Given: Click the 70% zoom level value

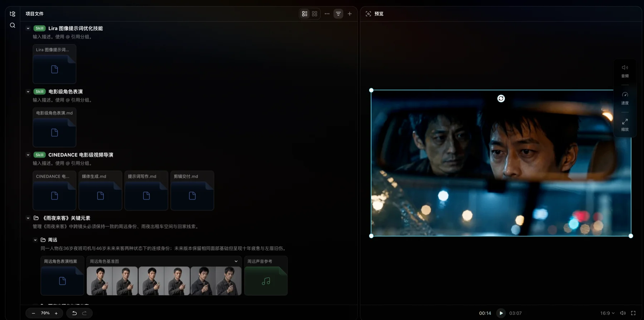Looking at the screenshot, I should click(45, 313).
